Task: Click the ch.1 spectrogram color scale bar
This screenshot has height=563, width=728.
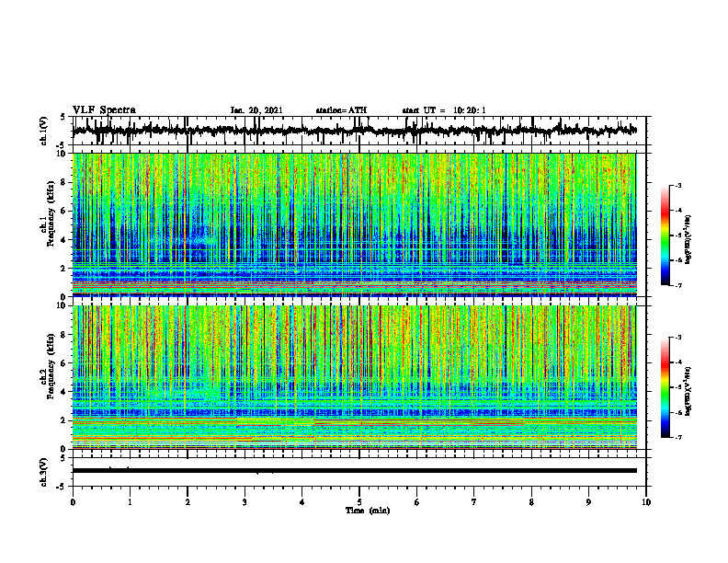Action: coord(665,236)
